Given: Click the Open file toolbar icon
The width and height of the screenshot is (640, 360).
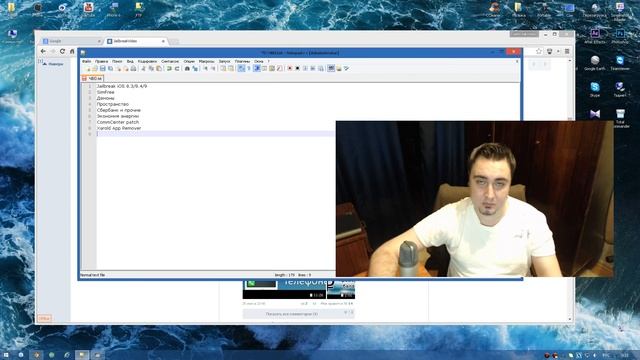Looking at the screenshot, I should [x=95, y=69].
